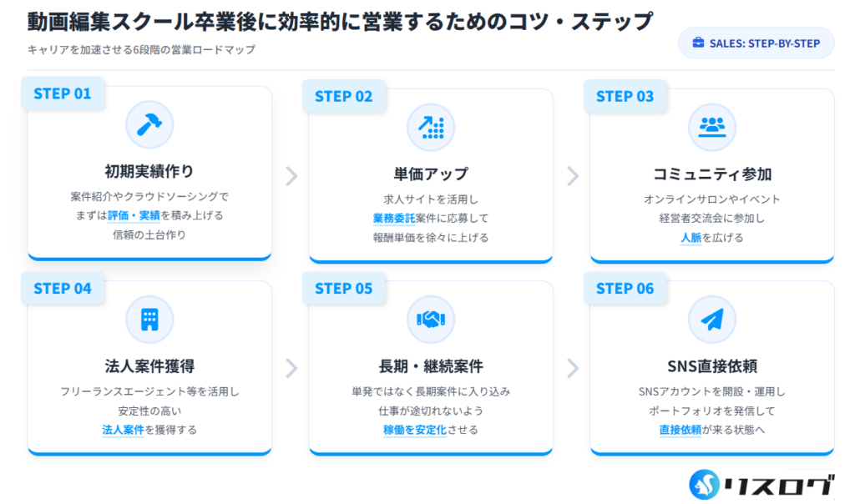The image size is (855, 504).
Task: Click the rising chart icon in STEP 02
Action: click(431, 127)
